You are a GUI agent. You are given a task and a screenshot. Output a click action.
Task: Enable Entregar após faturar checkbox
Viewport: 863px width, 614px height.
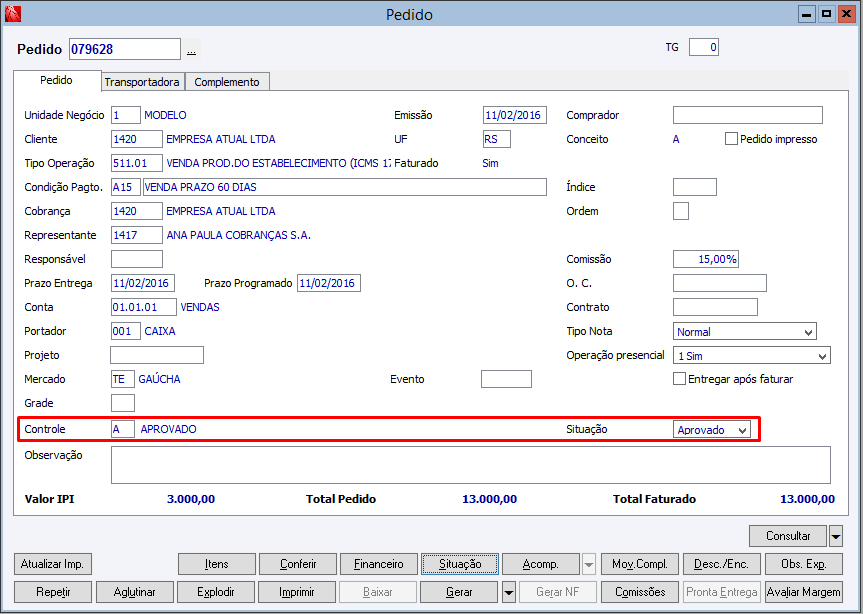pos(680,379)
